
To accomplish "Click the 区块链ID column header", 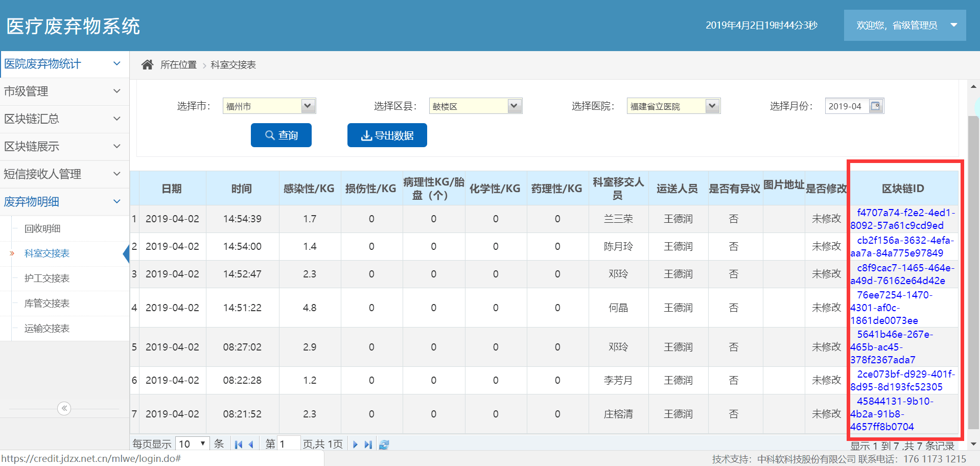I will pyautogui.click(x=903, y=189).
